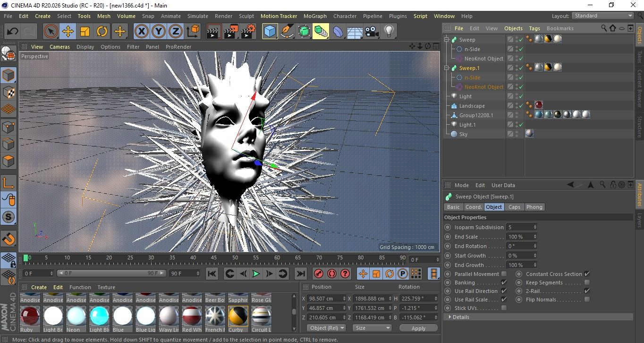Open the Object (Rel) dropdown
Viewport: 644px width, 343px height.
point(327,328)
